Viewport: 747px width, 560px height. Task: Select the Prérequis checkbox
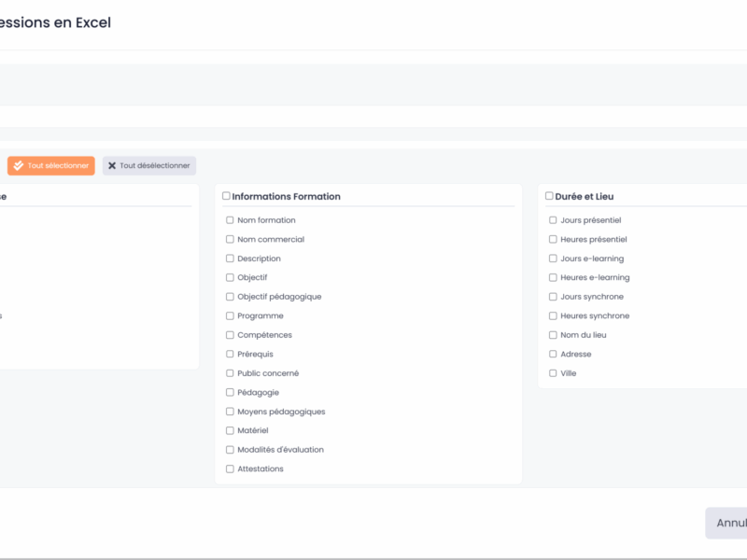230,354
